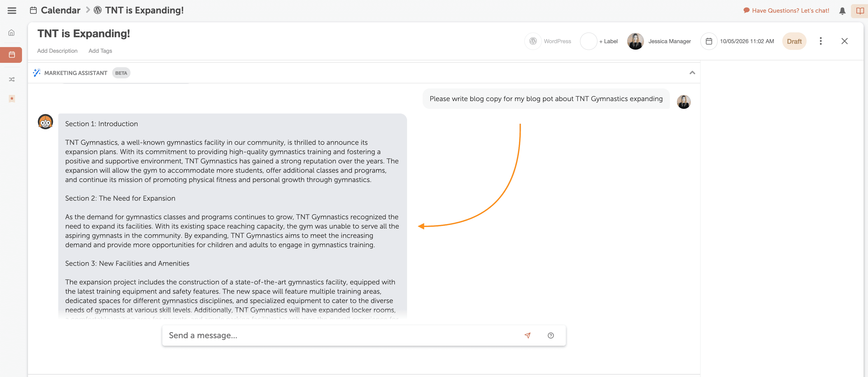
Task: Go to Home in the sidebar
Action: pos(11,33)
